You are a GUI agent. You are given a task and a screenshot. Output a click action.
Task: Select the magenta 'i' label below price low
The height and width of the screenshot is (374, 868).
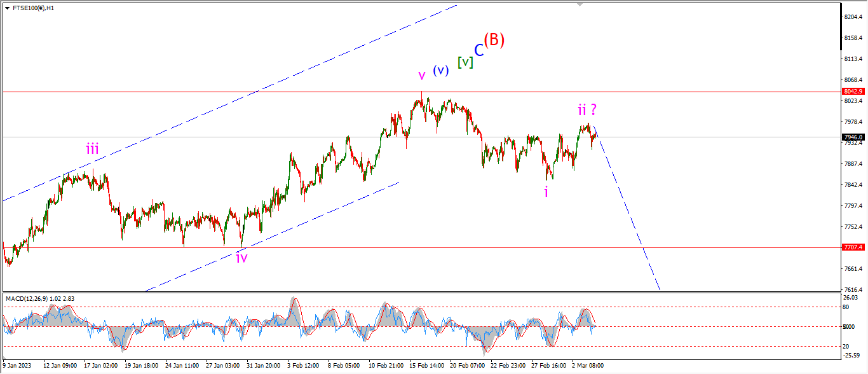pos(546,191)
